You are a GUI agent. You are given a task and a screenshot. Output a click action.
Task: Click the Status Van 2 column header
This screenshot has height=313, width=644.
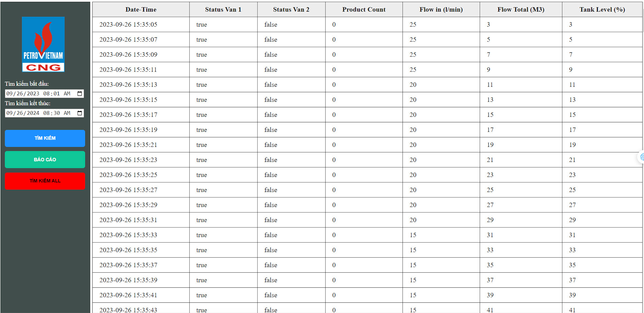coord(291,9)
